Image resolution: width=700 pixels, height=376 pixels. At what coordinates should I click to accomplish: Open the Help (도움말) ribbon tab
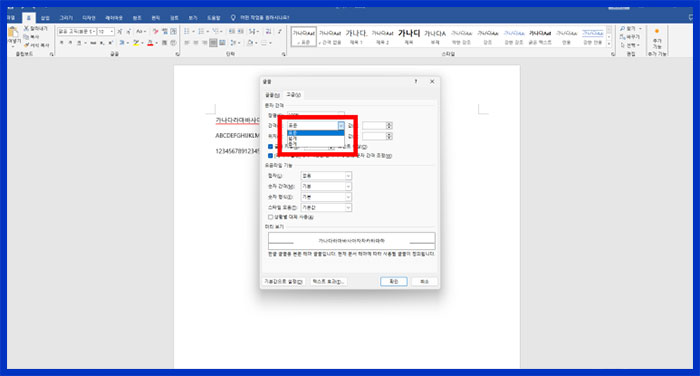[214, 18]
